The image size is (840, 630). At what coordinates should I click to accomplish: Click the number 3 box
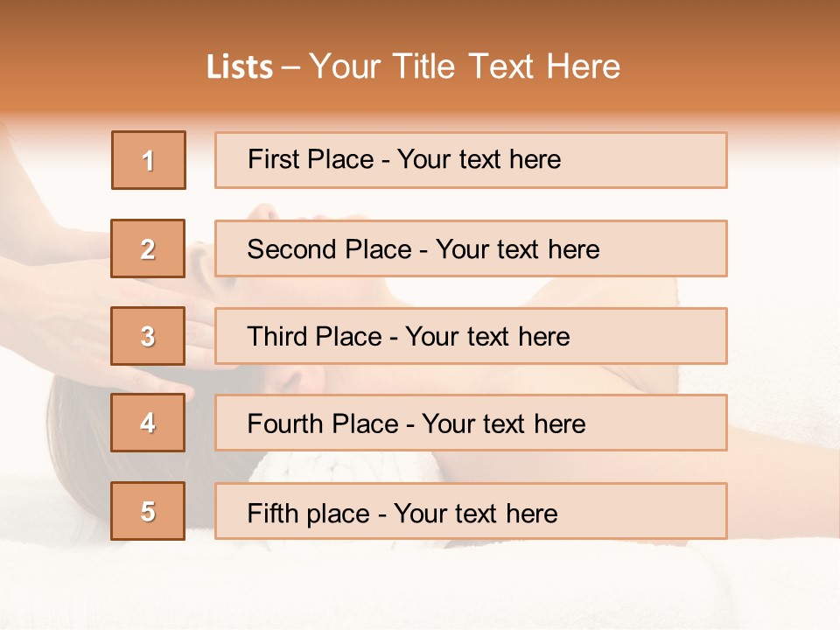pyautogui.click(x=148, y=336)
